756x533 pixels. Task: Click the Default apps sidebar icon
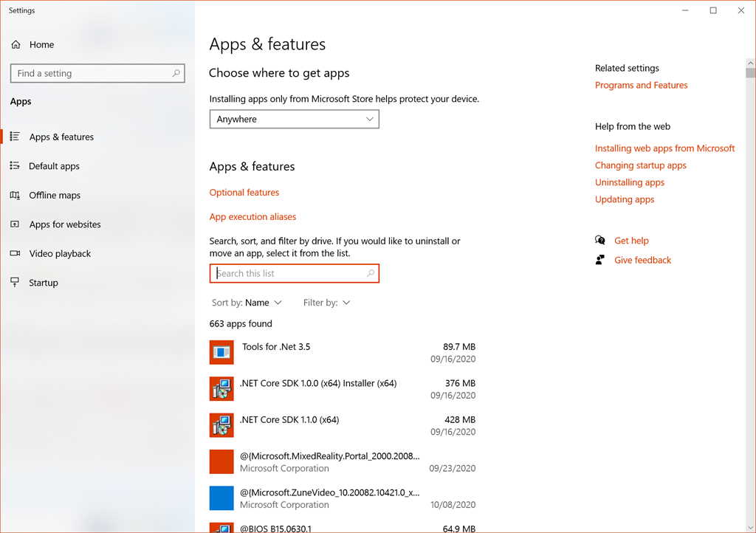15,166
